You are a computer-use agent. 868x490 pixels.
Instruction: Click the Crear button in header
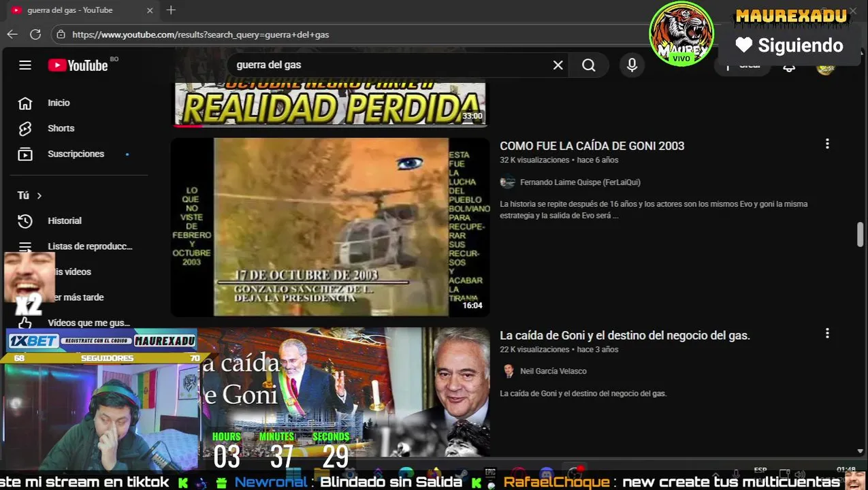(743, 67)
